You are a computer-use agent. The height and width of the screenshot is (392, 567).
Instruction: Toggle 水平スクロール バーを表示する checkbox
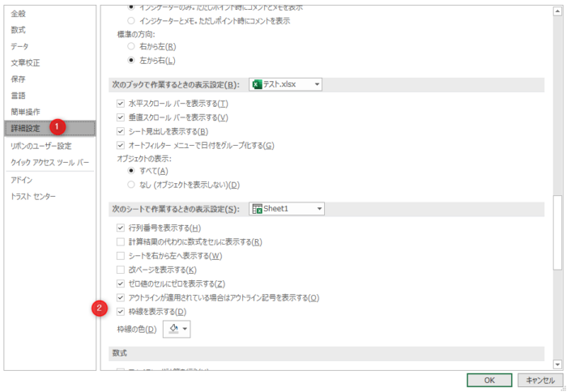[122, 104]
